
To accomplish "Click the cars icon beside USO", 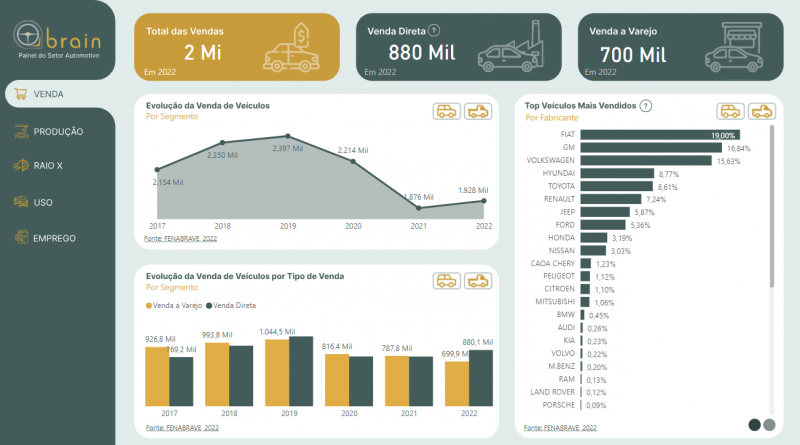I will (21, 202).
